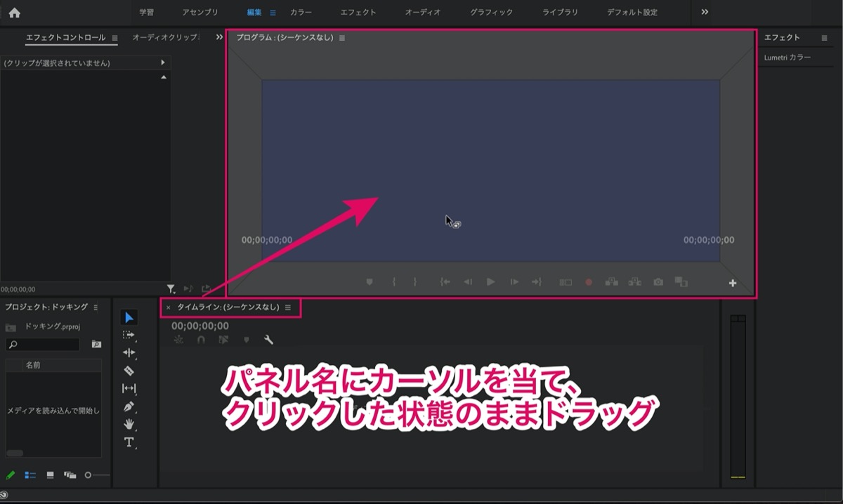843x504 pixels.
Task: Switch Project panel to Freeform view
Action: (x=70, y=475)
